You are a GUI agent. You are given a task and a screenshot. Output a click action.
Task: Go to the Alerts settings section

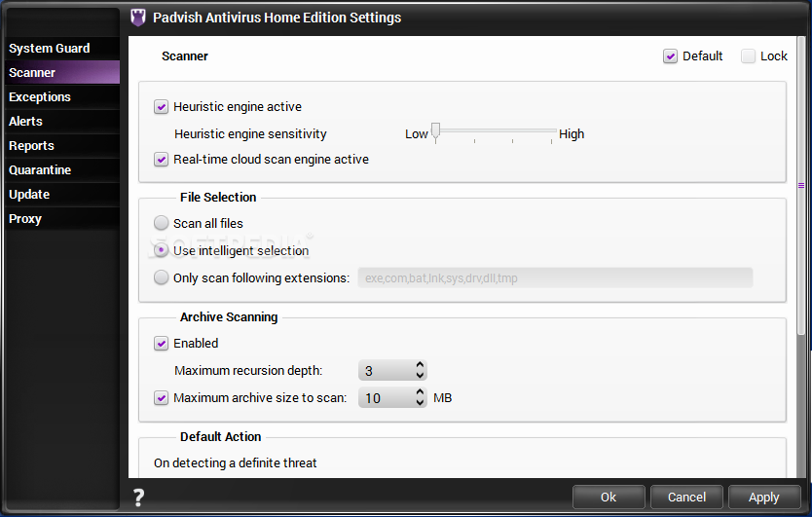coord(62,122)
